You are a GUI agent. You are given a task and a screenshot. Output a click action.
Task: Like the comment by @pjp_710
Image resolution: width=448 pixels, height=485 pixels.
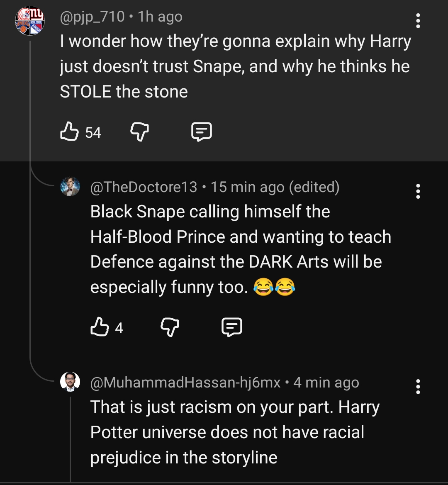click(x=69, y=132)
